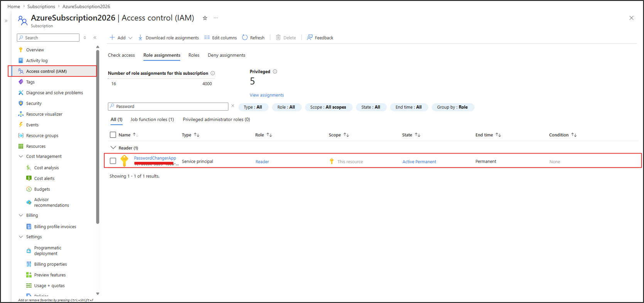644x303 pixels.
Task: Sort by the Condition column header
Action: click(563, 135)
